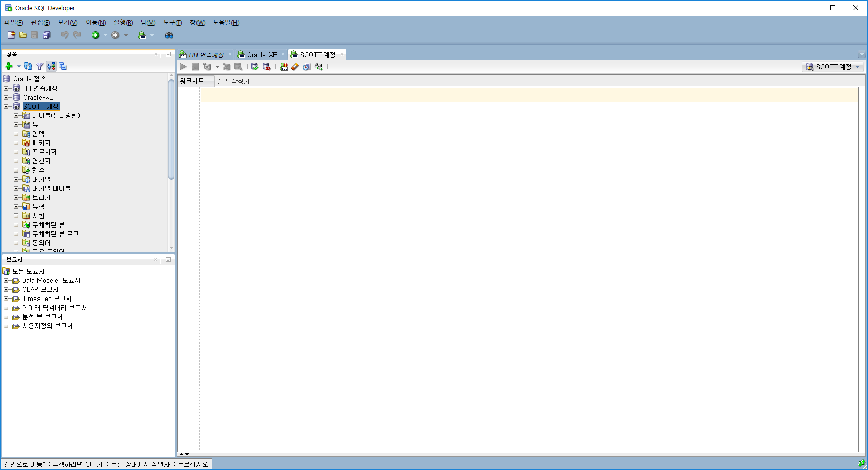Select the 시퀀스 tree item
Screen dimensions: 868x470
coord(42,216)
